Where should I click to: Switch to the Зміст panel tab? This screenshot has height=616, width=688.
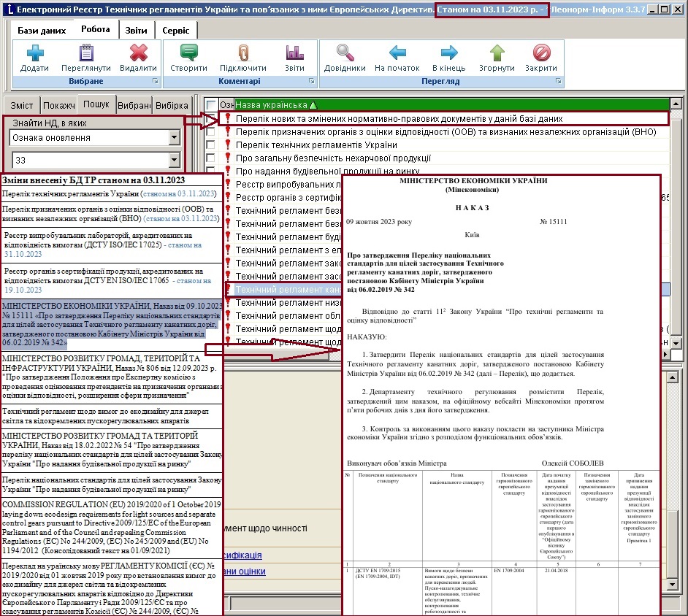pyautogui.click(x=21, y=105)
